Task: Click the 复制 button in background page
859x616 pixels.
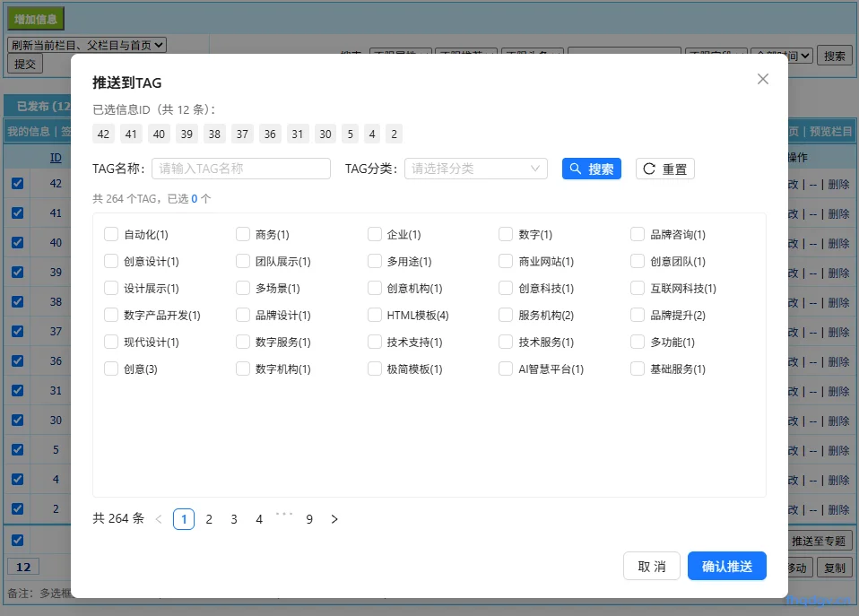Action: point(835,568)
